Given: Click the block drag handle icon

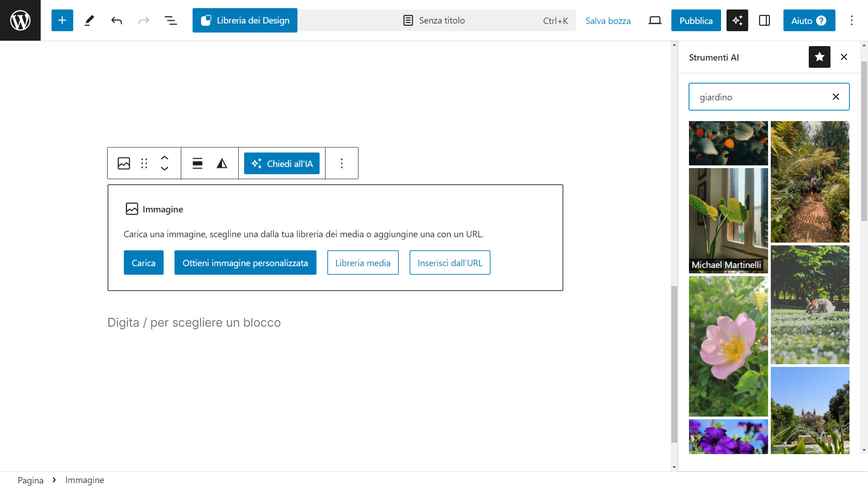Looking at the screenshot, I should click(144, 163).
